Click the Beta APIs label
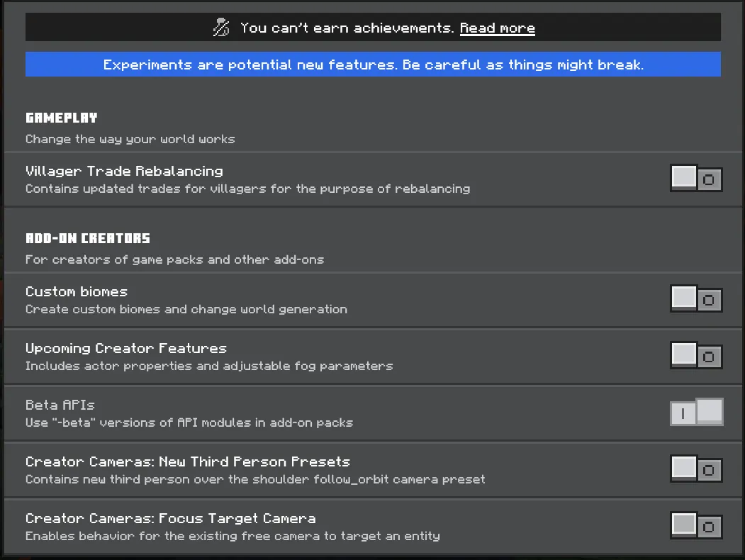745x560 pixels. click(x=60, y=405)
